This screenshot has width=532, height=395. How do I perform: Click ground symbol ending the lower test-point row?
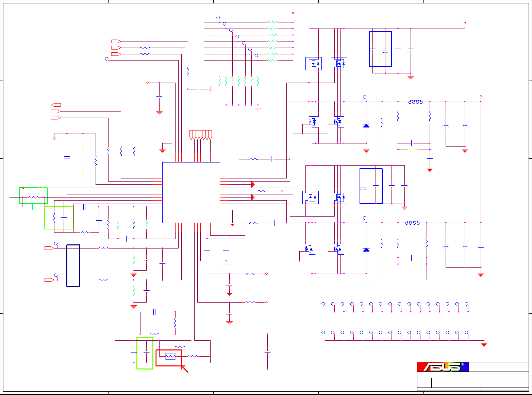coord(484,344)
